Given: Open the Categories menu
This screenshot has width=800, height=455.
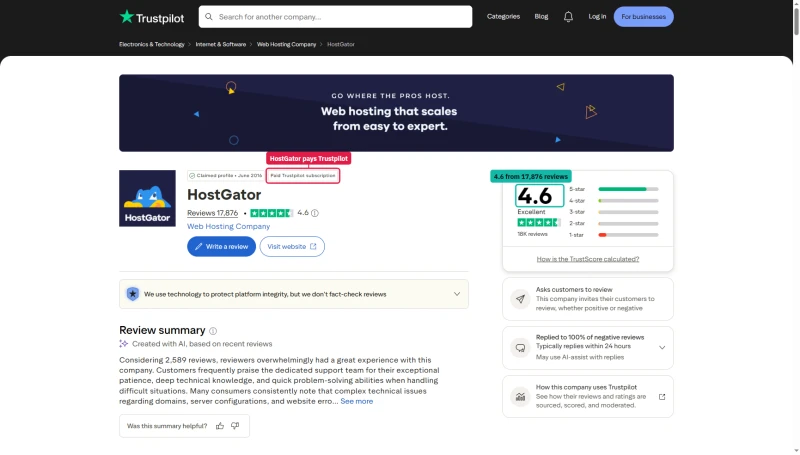Looking at the screenshot, I should (503, 17).
